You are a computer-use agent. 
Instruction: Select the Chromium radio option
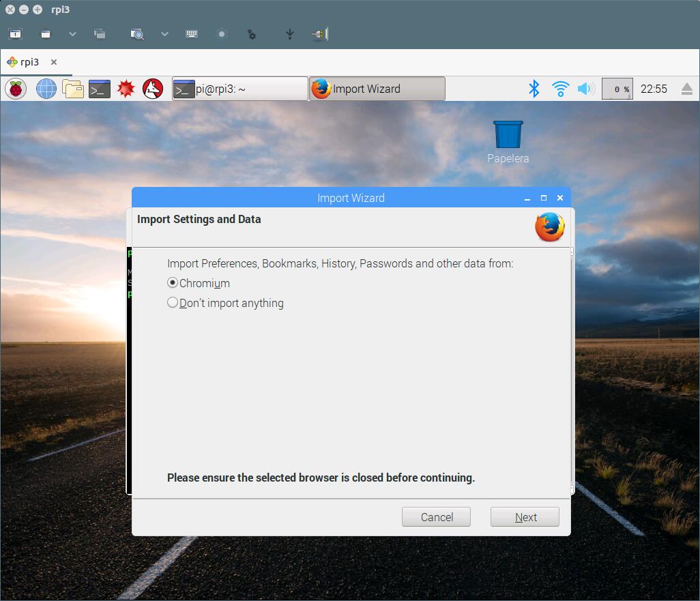pyautogui.click(x=173, y=283)
